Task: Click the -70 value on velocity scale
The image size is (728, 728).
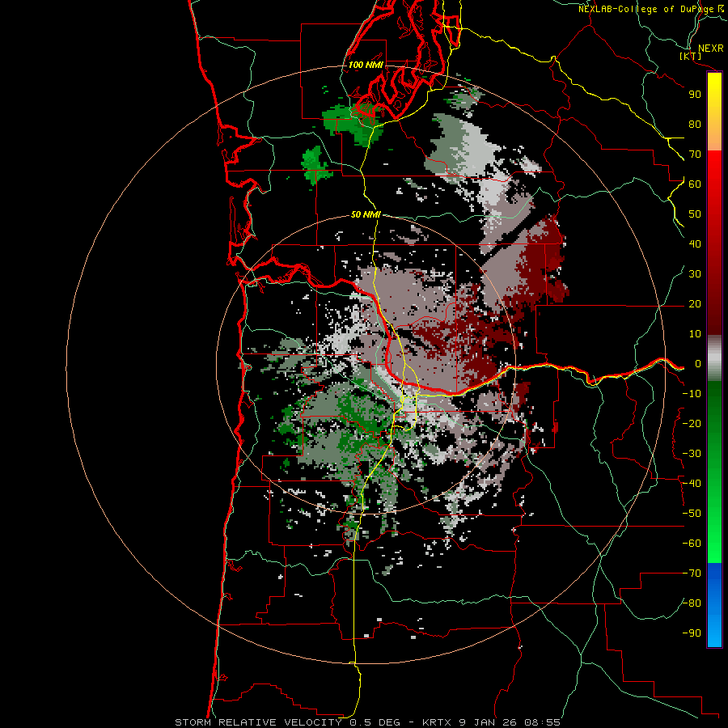Action: pos(692,574)
